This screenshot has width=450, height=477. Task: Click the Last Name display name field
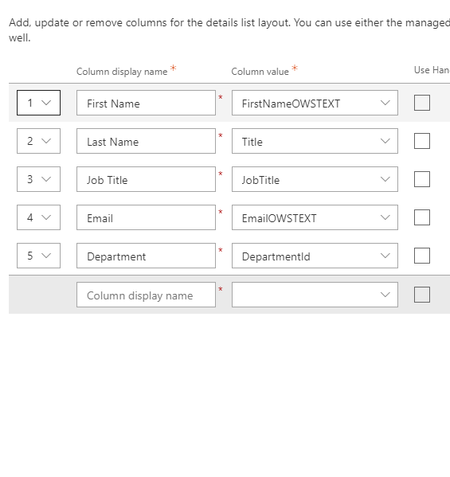pos(146,141)
